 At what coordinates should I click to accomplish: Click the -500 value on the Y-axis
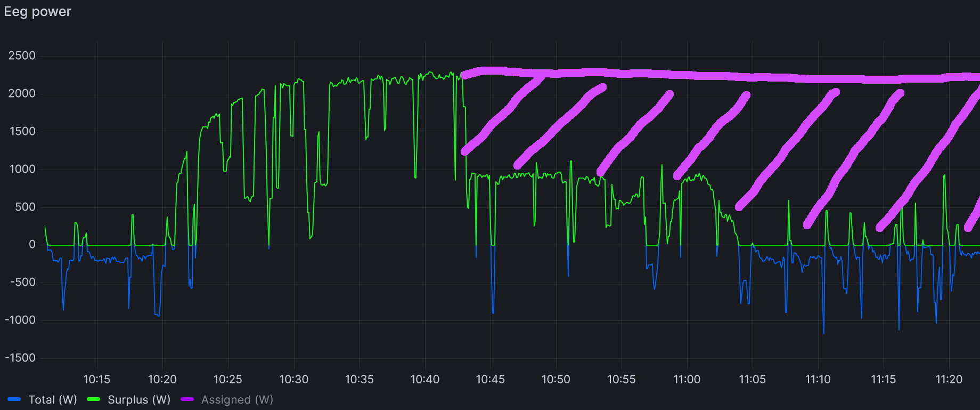[23, 282]
